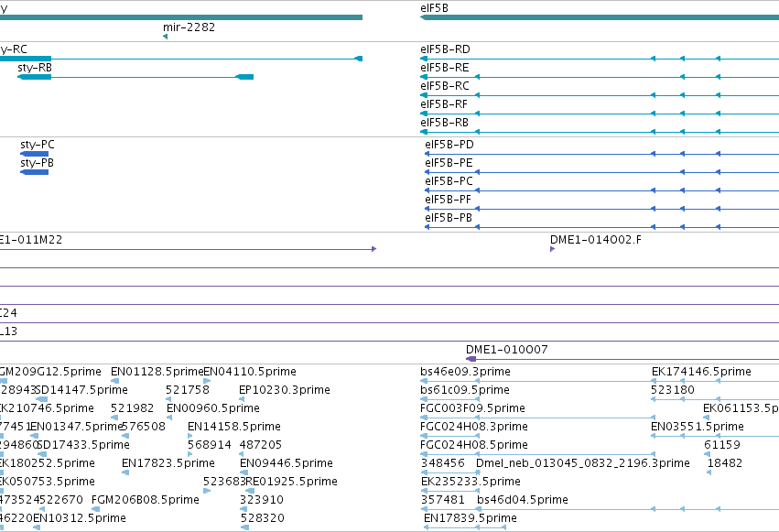Screen dimensions: 779x532
Task: Select protein eIF5B-PC
Action: (x=449, y=181)
